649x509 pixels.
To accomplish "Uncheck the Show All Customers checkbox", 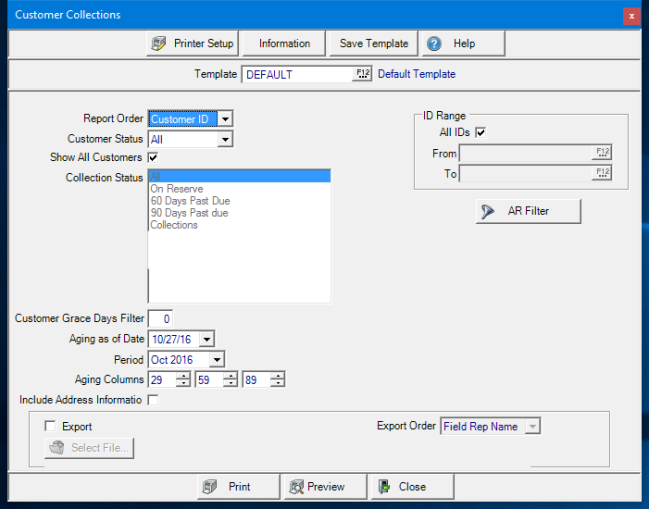I will coord(153,157).
